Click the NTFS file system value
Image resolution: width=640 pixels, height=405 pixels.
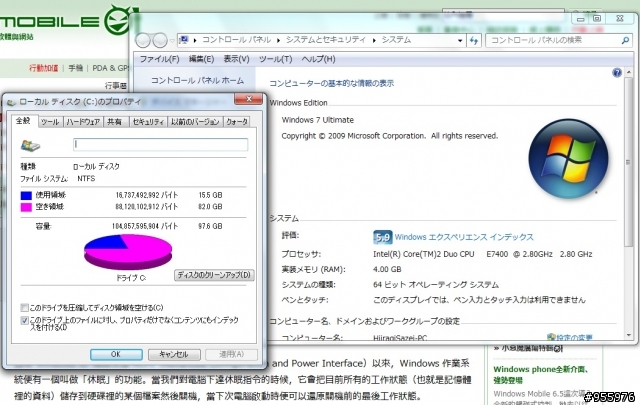point(86,179)
